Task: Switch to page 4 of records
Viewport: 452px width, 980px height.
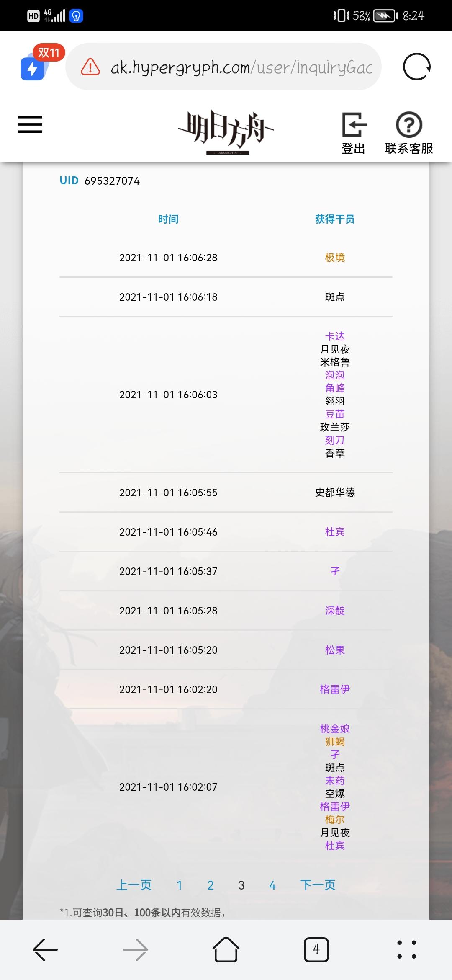Action: click(x=272, y=885)
